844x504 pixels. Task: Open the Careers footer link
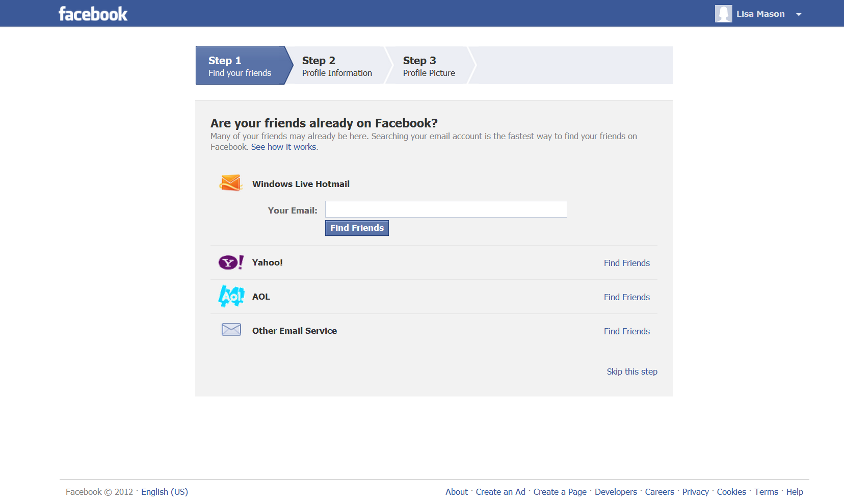(660, 492)
